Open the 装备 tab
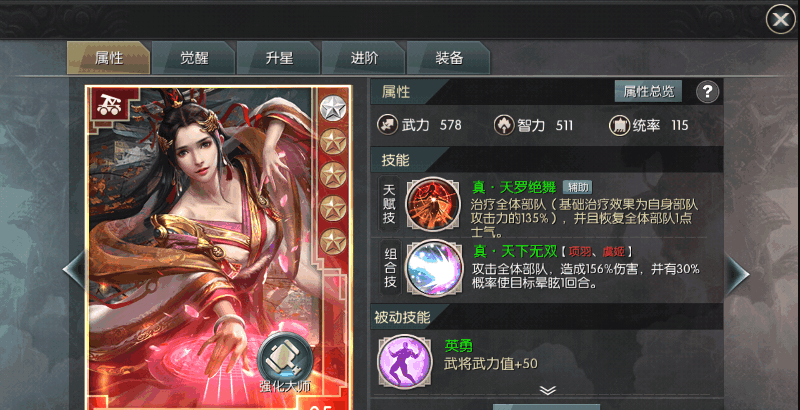 (448, 58)
